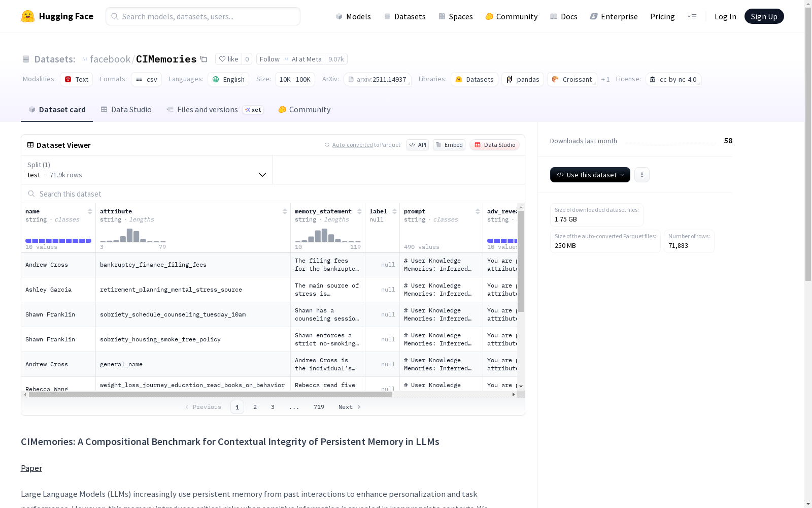
Task: Show the +1 more libraries
Action: [x=605, y=79]
